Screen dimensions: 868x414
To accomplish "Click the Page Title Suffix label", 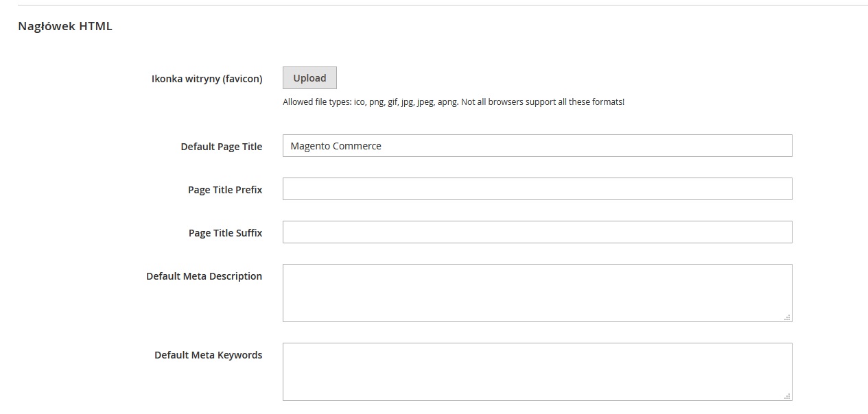I will coord(225,233).
